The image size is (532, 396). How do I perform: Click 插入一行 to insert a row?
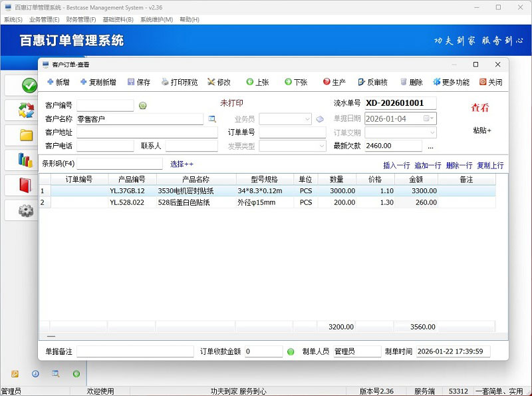[x=396, y=166]
